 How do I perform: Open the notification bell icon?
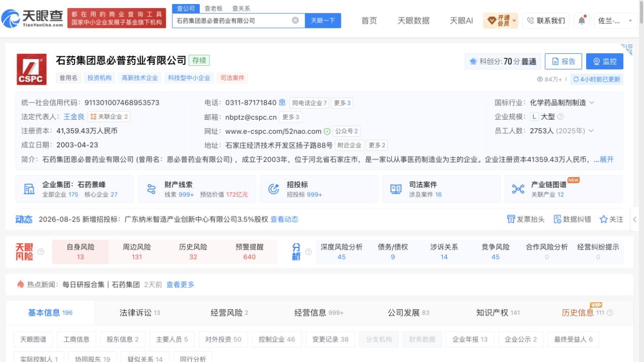pos(582,20)
